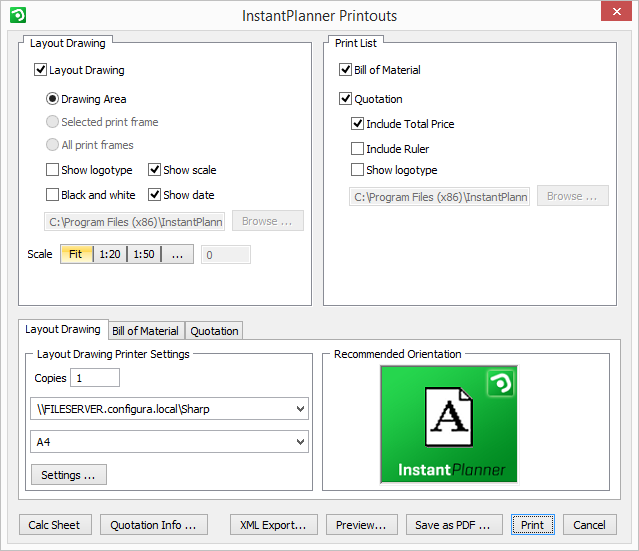This screenshot has height=551, width=639.
Task: Open the printer selection dropdown
Action: click(x=169, y=409)
